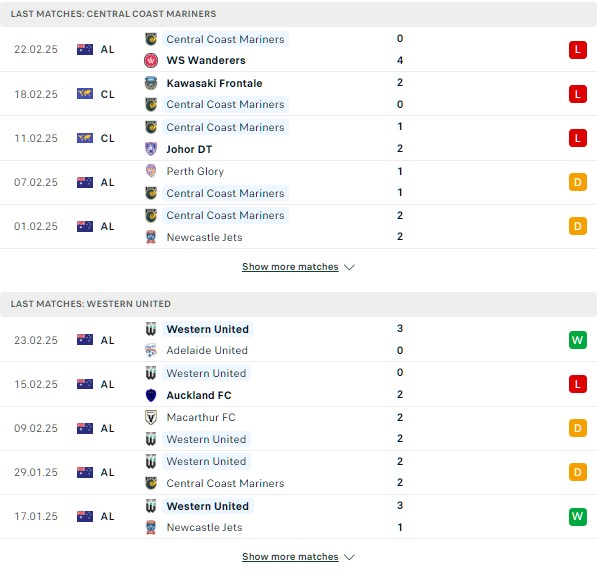Open Macarthur FC team name
This screenshot has height=576, width=599.
point(201,417)
